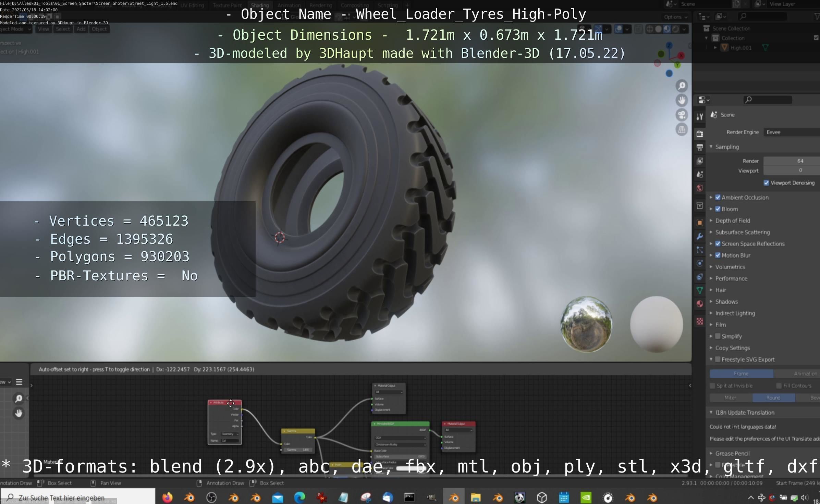Viewport: 820px width, 504px height.
Task: Choose Round line join option
Action: point(773,398)
